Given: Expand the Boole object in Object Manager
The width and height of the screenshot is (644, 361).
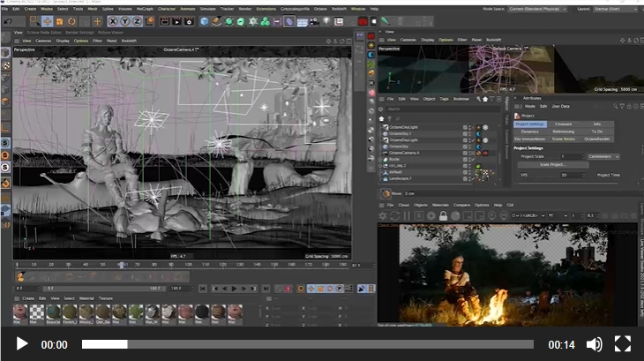Looking at the screenshot, I should click(x=381, y=160).
